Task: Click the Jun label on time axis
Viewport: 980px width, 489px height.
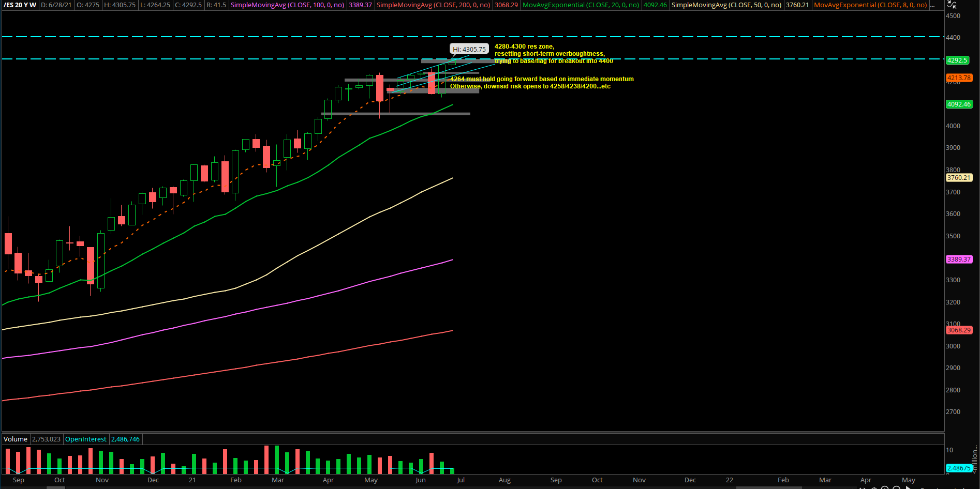Action: click(421, 480)
